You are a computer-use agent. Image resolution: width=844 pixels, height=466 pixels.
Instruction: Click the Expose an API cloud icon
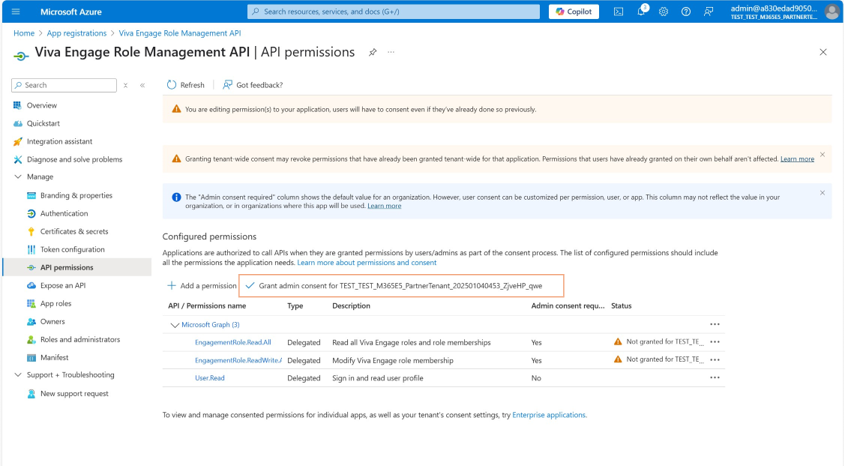click(31, 285)
